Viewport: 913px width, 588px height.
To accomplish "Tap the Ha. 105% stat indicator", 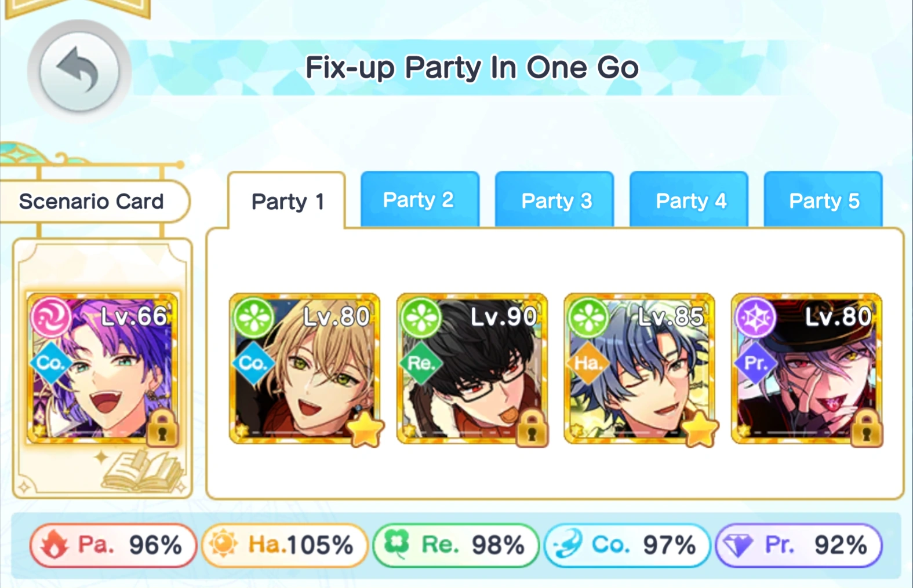I will tap(285, 545).
